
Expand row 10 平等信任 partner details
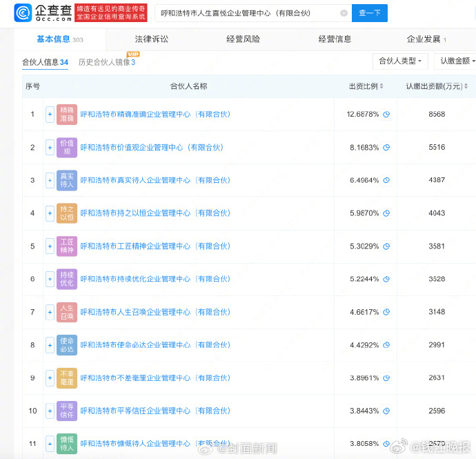pyautogui.click(x=50, y=411)
